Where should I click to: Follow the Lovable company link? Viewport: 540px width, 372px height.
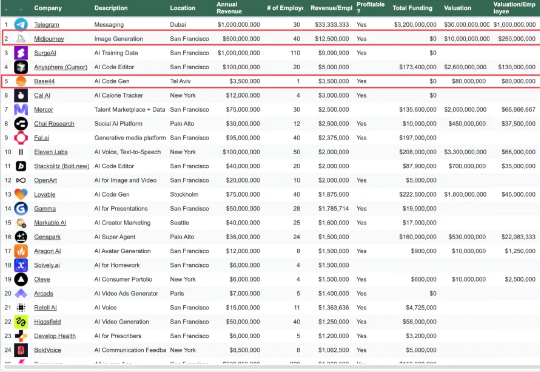tap(44, 195)
